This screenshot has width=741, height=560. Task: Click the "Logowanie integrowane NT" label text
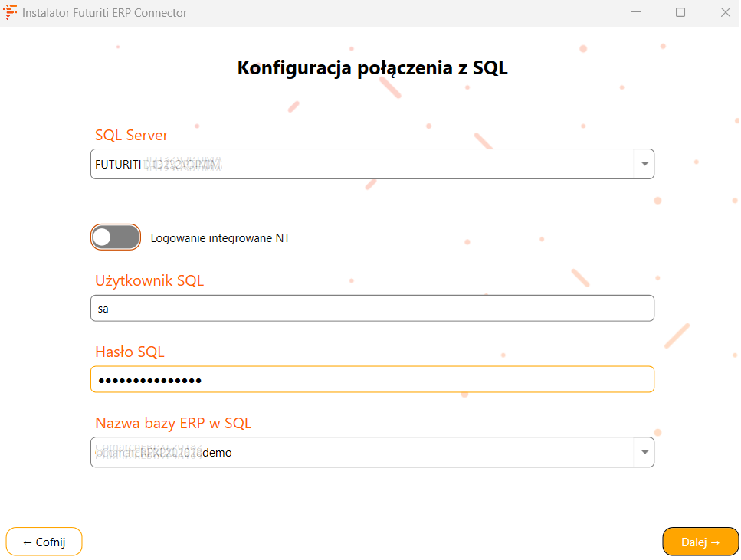[220, 238]
